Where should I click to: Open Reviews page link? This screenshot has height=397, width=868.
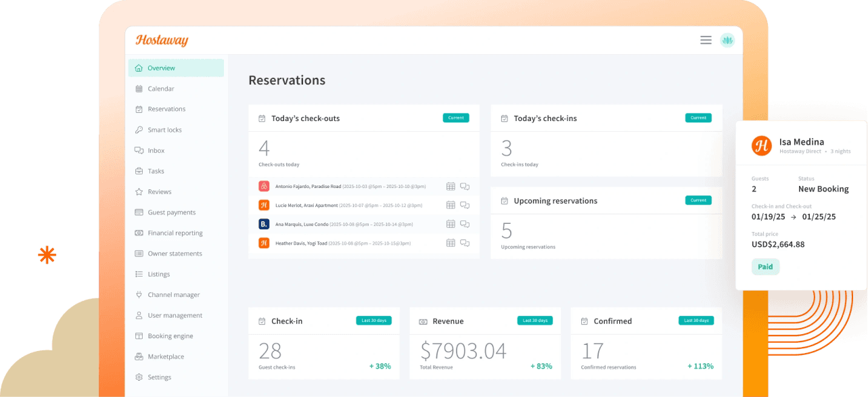coord(160,191)
